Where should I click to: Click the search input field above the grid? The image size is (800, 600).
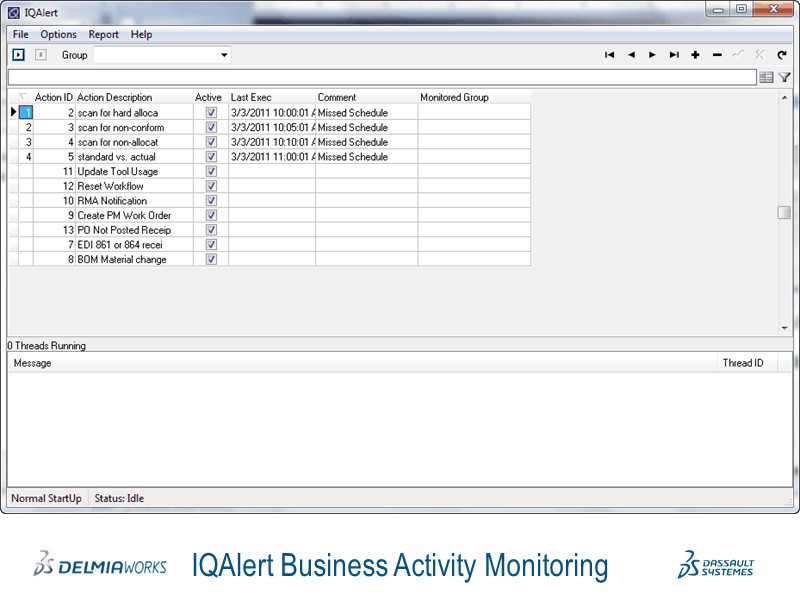pos(380,77)
